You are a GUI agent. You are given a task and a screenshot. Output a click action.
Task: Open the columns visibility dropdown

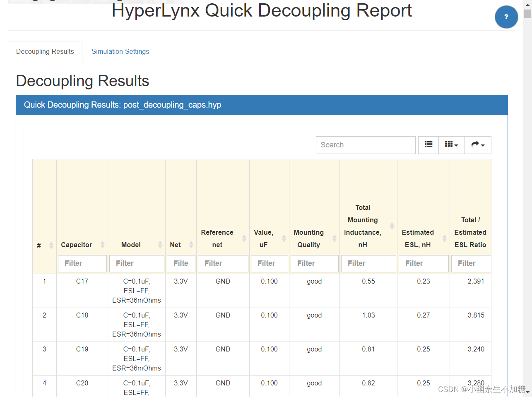coord(451,145)
